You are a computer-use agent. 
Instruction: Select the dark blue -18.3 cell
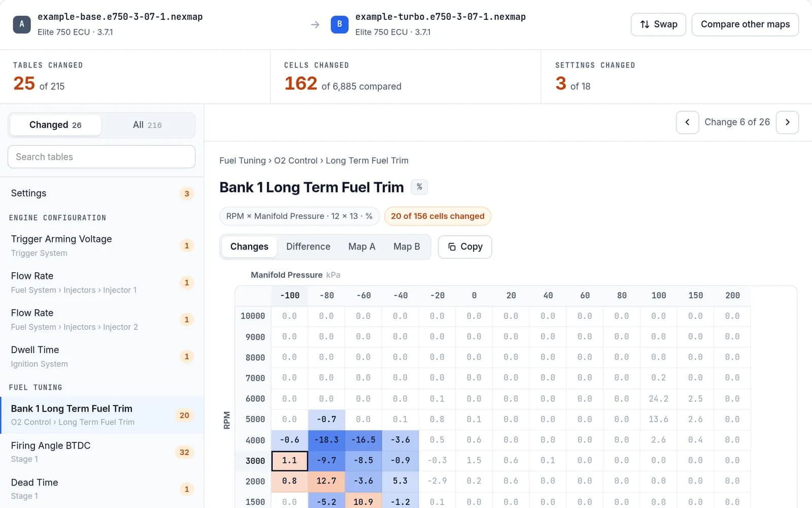[326, 440]
